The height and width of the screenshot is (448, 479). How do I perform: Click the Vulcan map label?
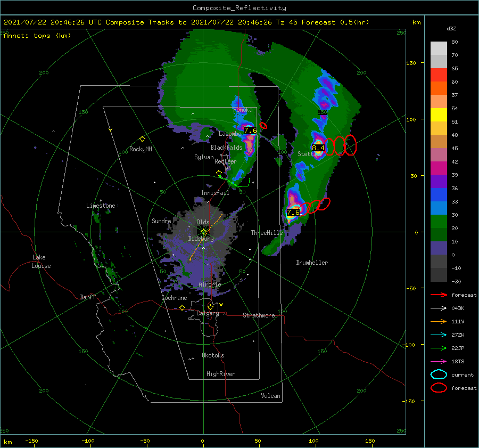270,396
